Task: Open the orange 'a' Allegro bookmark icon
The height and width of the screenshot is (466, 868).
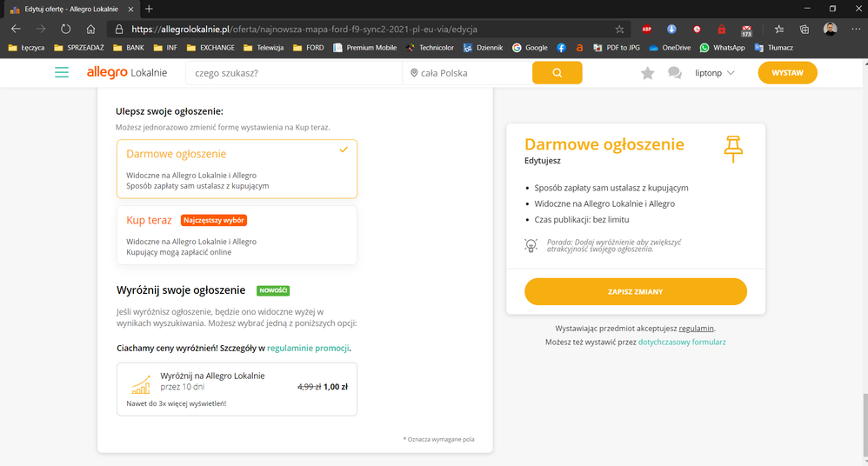Action: click(579, 48)
